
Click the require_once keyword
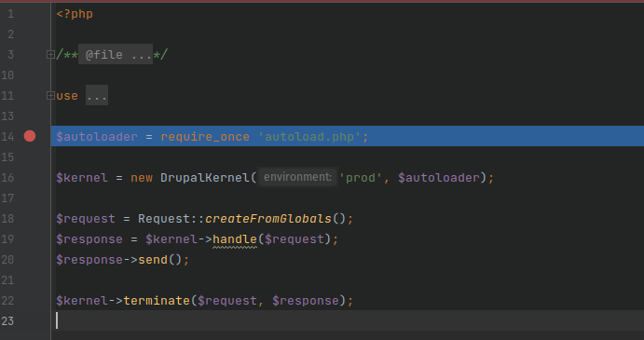coord(205,137)
